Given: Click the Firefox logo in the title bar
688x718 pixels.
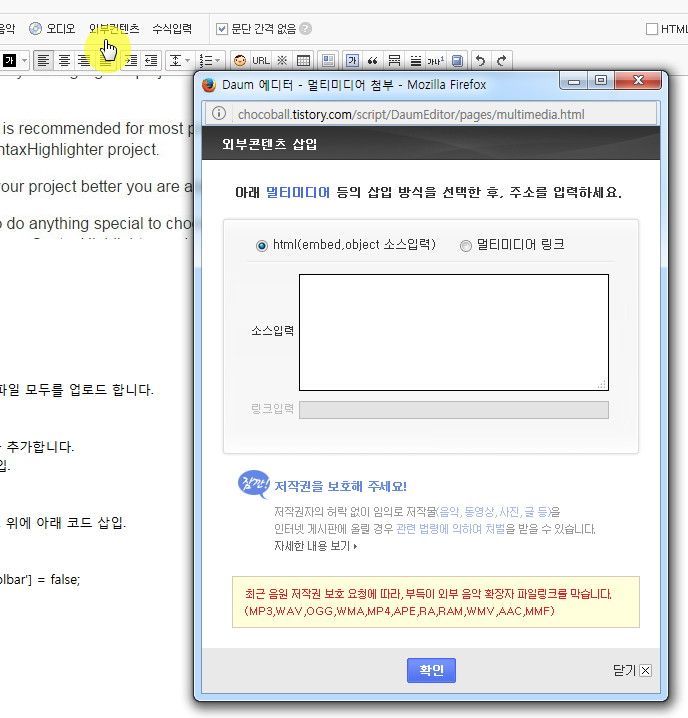Looking at the screenshot, I should tap(209, 85).
